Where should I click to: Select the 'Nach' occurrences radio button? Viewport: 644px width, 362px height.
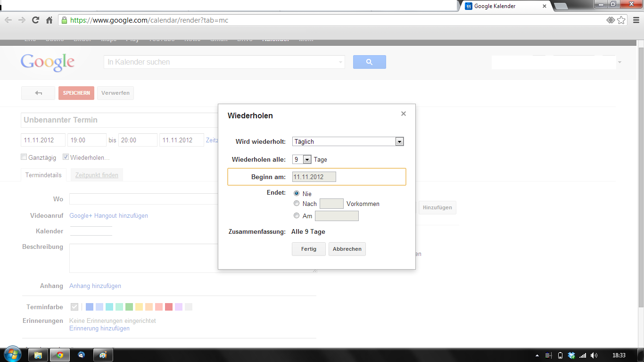tap(297, 204)
